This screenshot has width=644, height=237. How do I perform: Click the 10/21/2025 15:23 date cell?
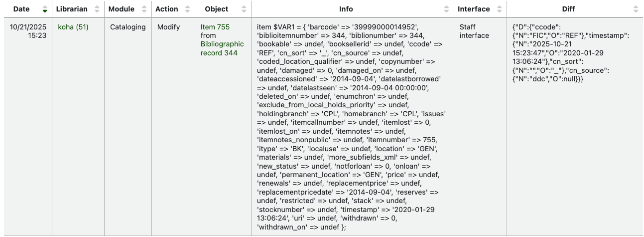(28, 31)
